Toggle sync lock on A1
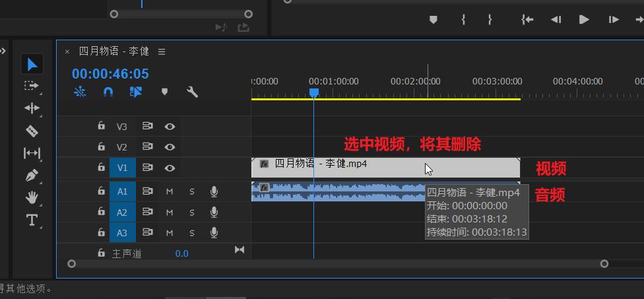The image size is (644, 299). [x=147, y=191]
